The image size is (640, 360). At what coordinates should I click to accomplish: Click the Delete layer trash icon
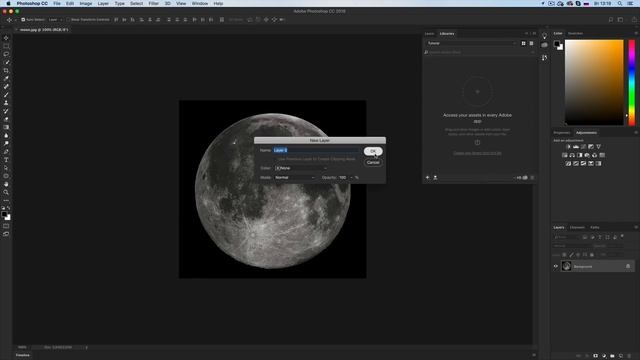tap(629, 356)
